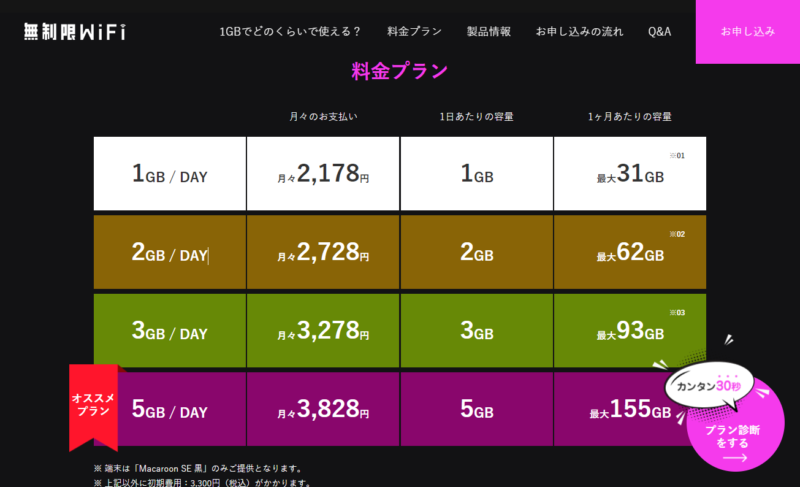
Task: Click the pink お申し込み button
Action: [x=747, y=32]
